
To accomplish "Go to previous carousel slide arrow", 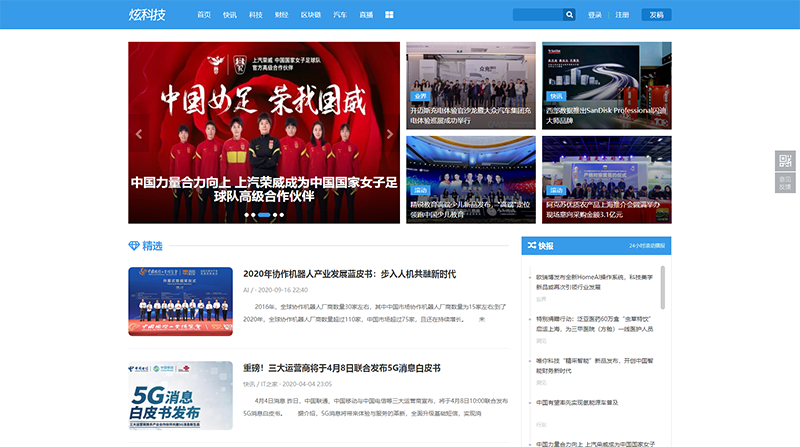I will tap(139, 133).
